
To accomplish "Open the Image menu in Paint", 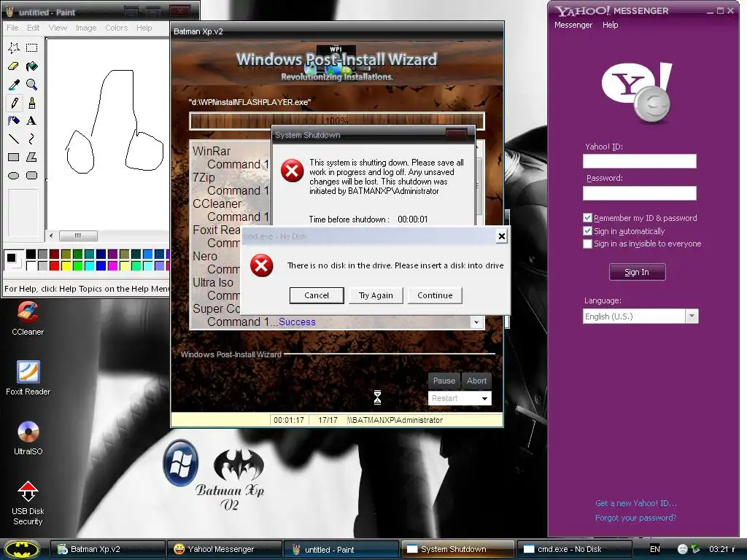I will (86, 28).
